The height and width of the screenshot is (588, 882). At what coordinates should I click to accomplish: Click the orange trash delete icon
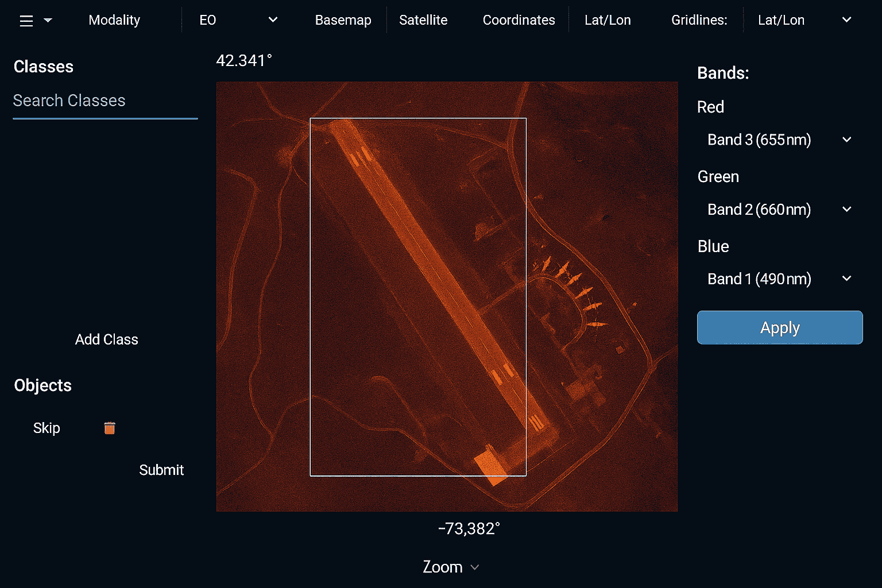109,428
